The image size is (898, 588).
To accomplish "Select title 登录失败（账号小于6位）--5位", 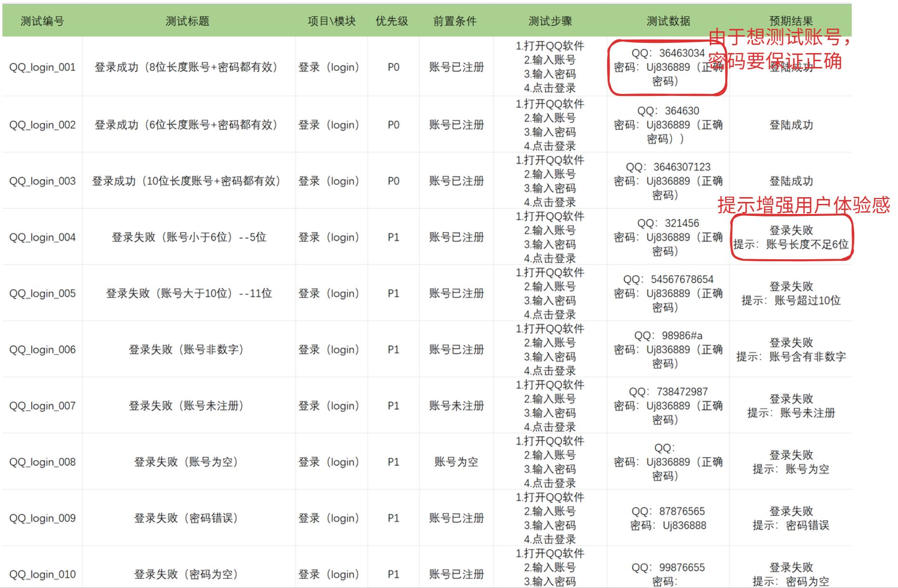I will pos(189,237).
